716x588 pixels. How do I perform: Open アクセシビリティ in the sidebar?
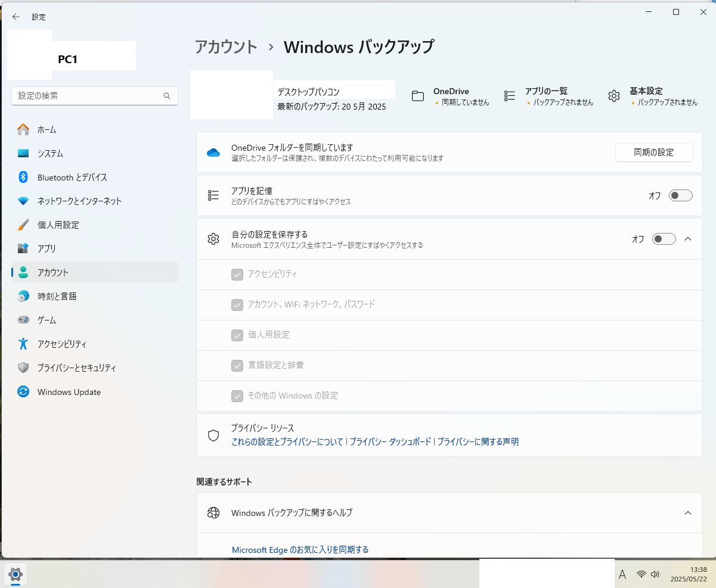pyautogui.click(x=95, y=344)
